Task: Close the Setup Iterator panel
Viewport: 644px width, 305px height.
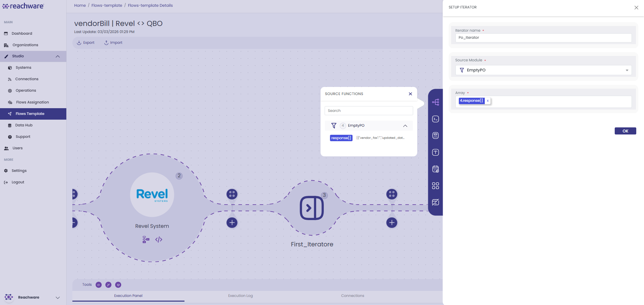Action: tap(636, 7)
